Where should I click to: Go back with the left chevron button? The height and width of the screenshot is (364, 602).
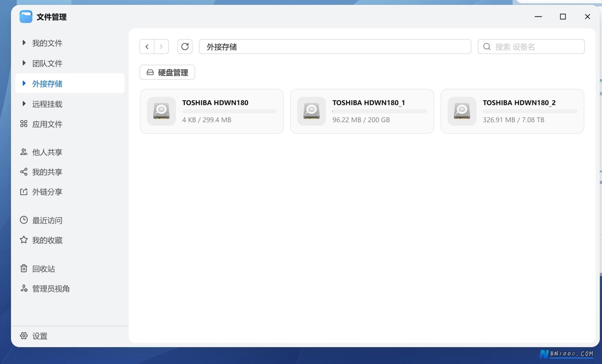point(147,46)
